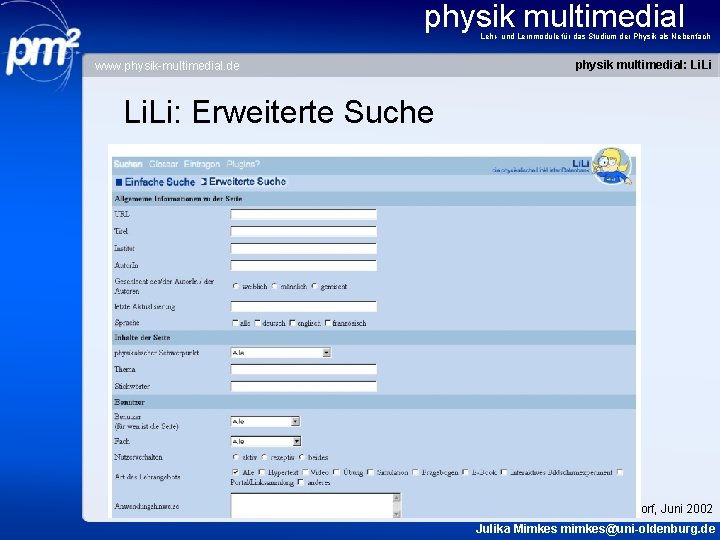Focus the Institut input field
720x540 pixels.
pos(304,248)
